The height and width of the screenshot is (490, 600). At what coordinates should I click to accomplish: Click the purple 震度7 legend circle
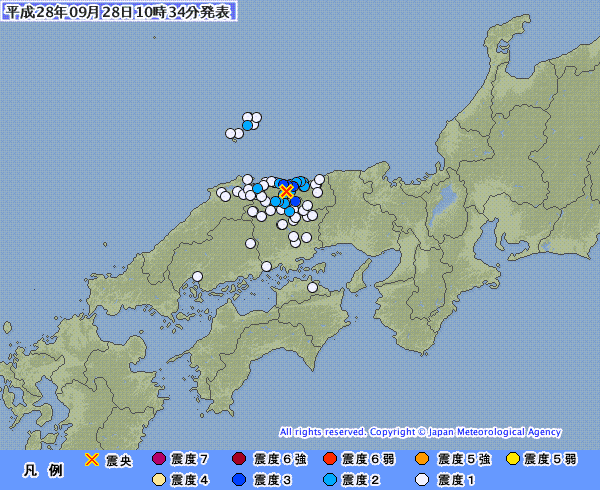tap(159, 459)
